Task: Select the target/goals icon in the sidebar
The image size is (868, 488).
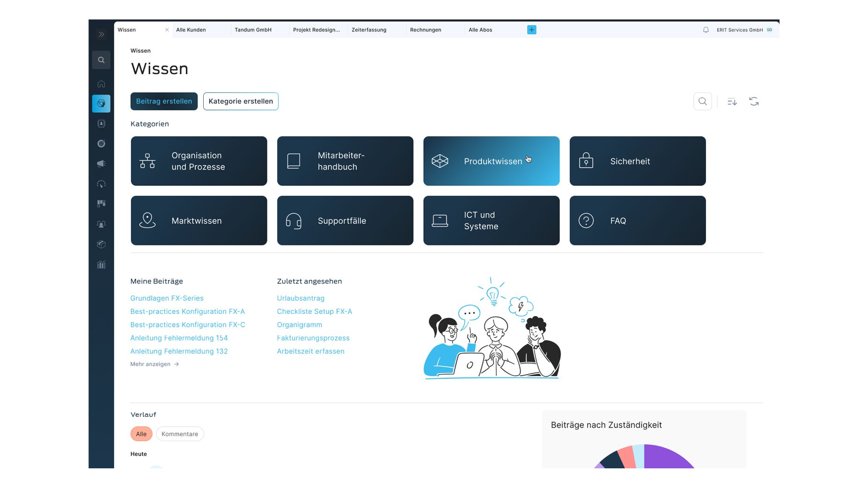Action: (101, 143)
